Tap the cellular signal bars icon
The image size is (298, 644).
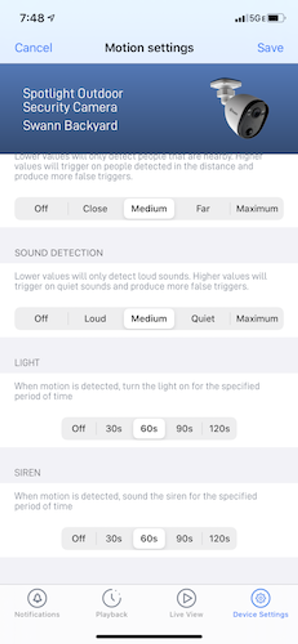coord(240,19)
